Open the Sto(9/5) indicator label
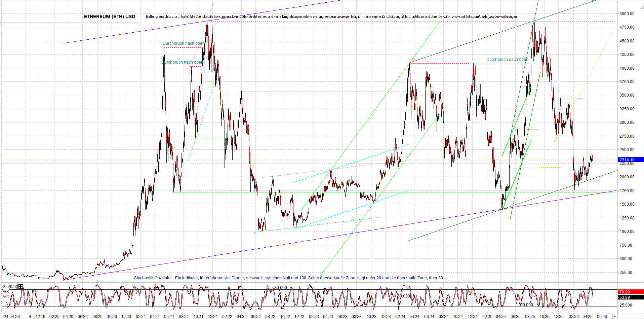 pyautogui.click(x=10, y=287)
